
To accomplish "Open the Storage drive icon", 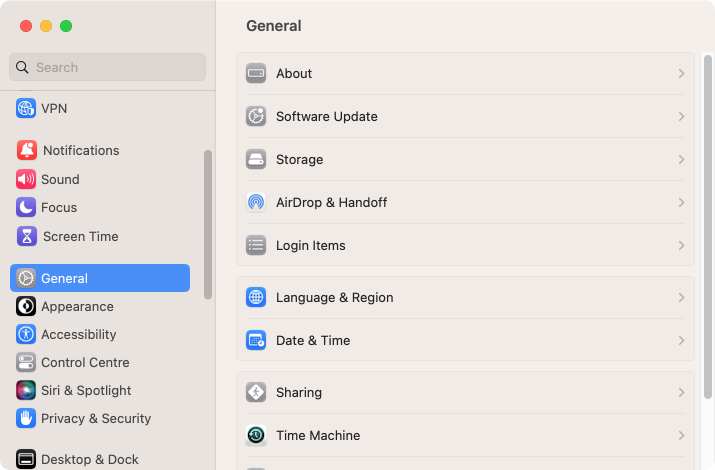I will point(256,160).
